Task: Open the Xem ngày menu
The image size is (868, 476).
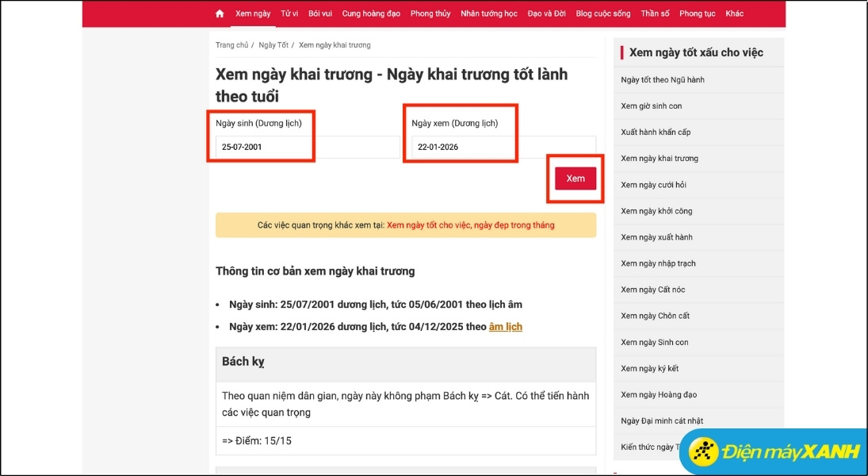Action: click(252, 13)
